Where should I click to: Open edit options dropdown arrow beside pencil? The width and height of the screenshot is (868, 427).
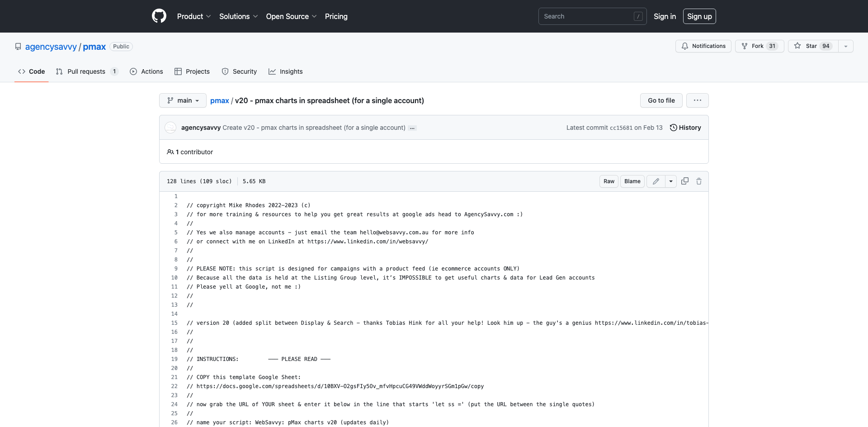point(671,181)
